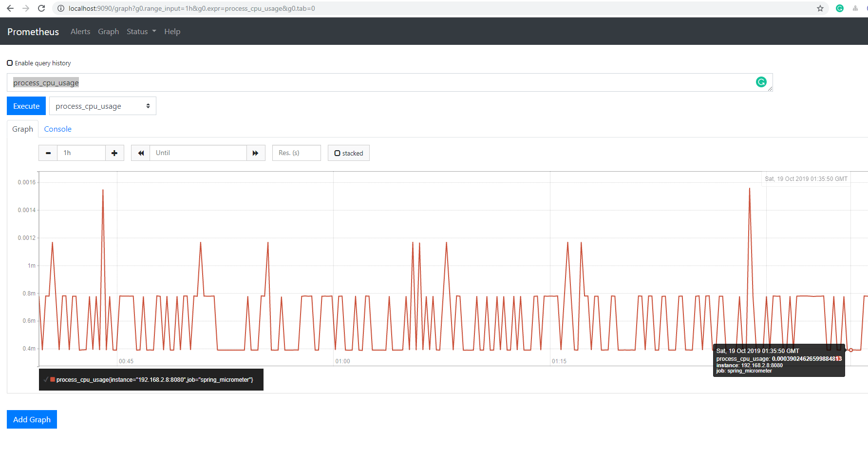Open Grammarly icon in the query field
Viewport: 868px width, 472px height.
click(761, 82)
